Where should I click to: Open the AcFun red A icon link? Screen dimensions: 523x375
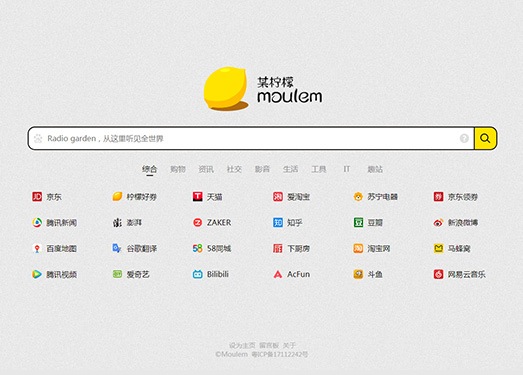(x=292, y=274)
